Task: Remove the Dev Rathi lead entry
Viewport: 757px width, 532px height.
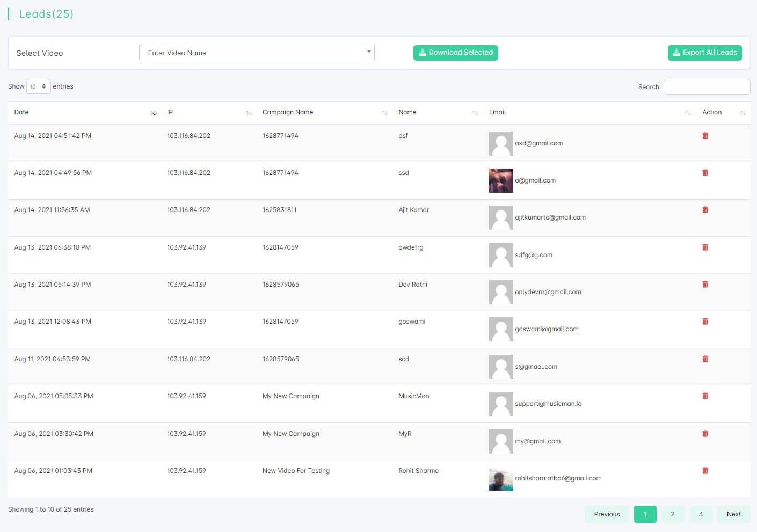Action: [705, 285]
